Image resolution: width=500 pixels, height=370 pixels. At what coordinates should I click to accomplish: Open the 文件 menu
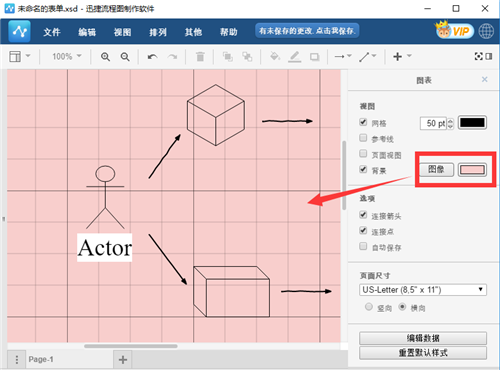point(52,32)
